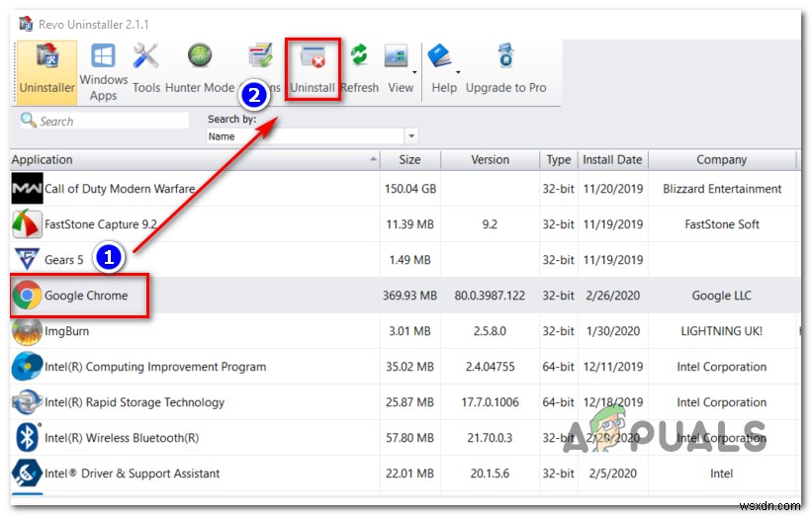Activate Hunter Mode
Image resolution: width=812 pixels, height=516 pixels.
pyautogui.click(x=200, y=69)
